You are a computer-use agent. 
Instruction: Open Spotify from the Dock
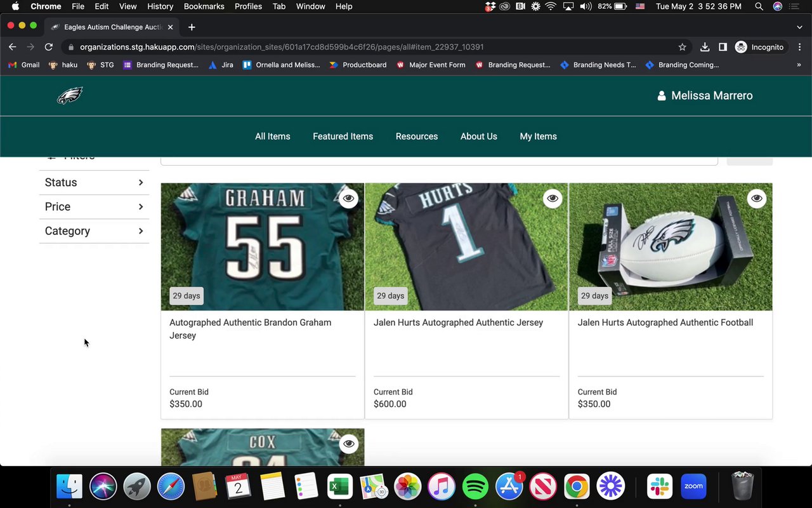point(475,487)
